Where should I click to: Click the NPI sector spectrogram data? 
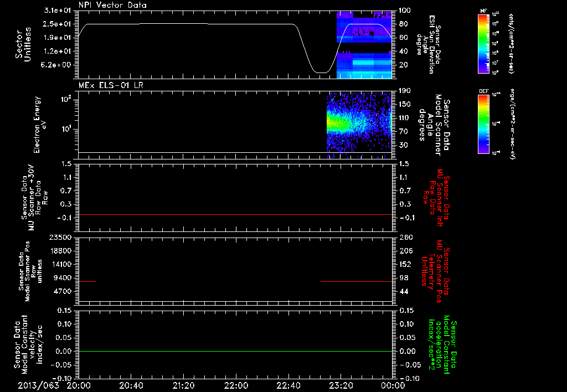coord(364,45)
